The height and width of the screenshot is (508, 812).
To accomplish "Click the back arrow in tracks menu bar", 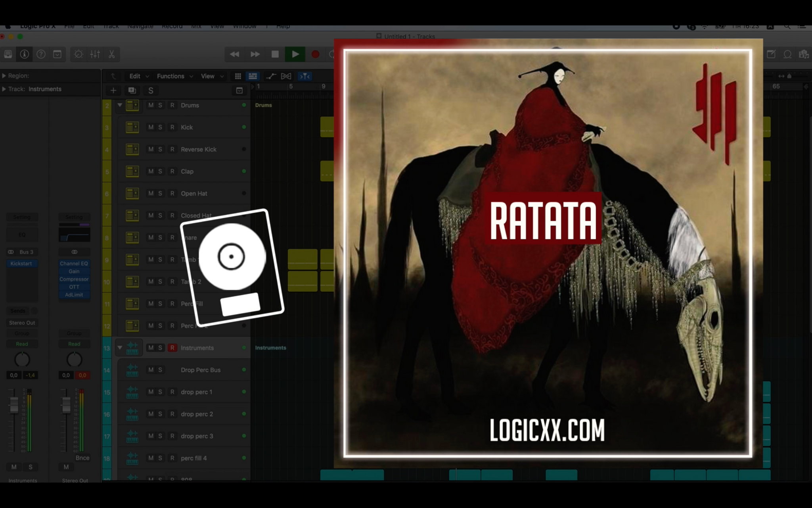I will (113, 76).
